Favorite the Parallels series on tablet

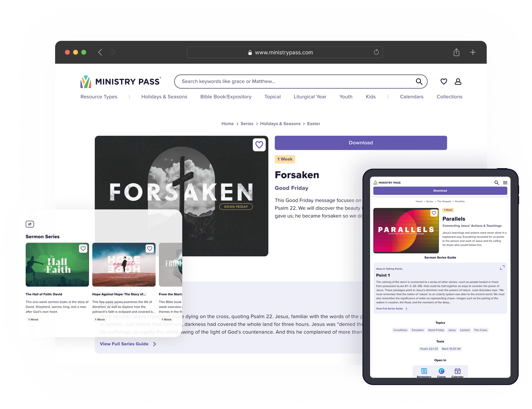(434, 213)
